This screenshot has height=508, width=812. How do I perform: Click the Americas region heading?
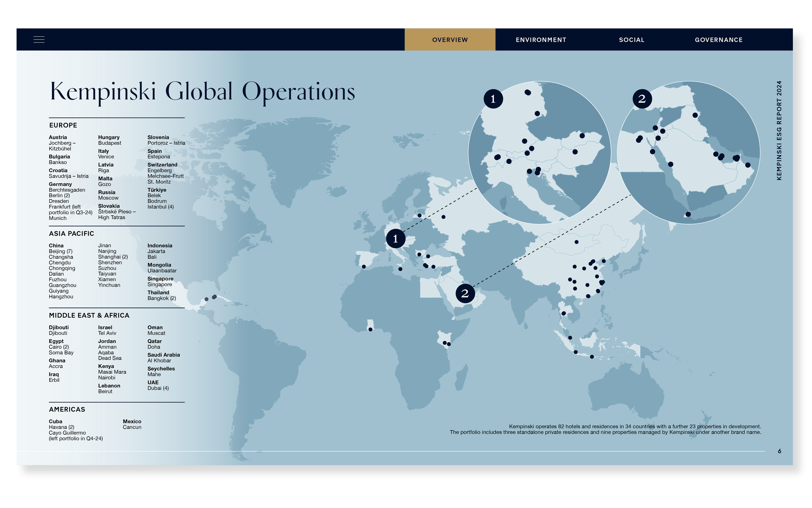click(x=67, y=409)
